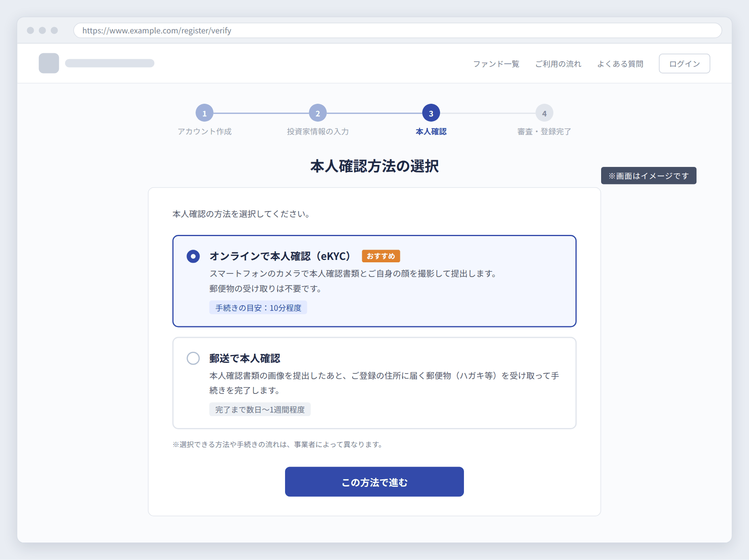Click the ※画面はイメージです label

pyautogui.click(x=648, y=176)
